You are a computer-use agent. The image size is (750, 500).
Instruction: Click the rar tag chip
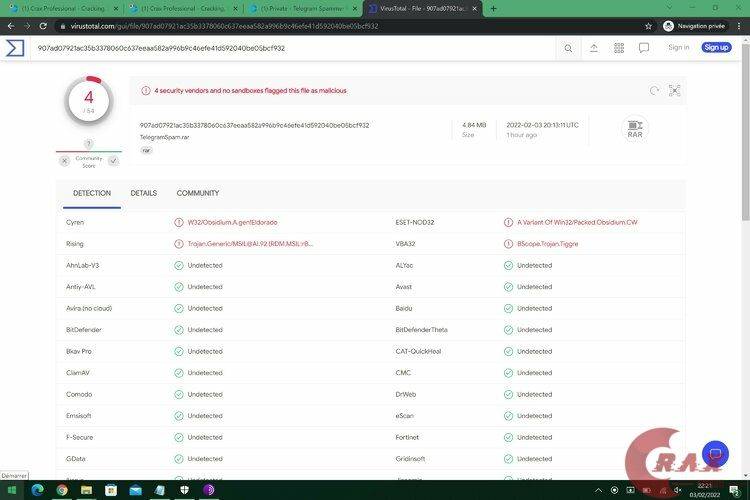[x=146, y=150]
